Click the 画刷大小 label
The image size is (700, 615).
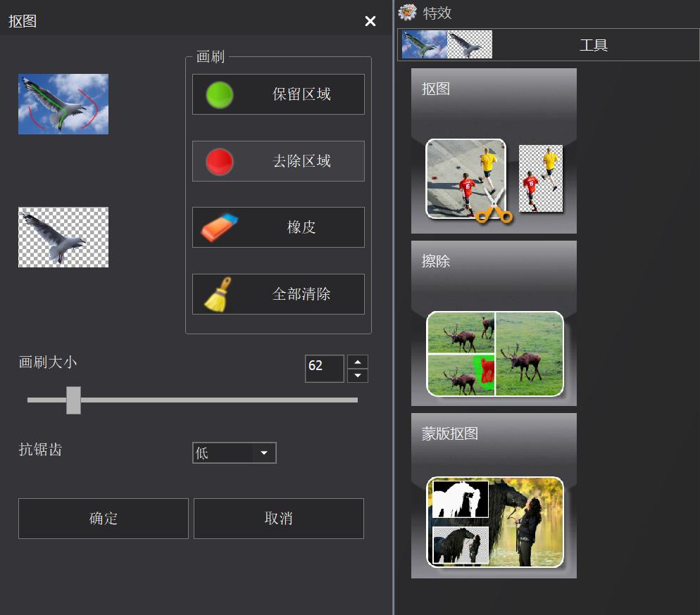[x=48, y=362]
